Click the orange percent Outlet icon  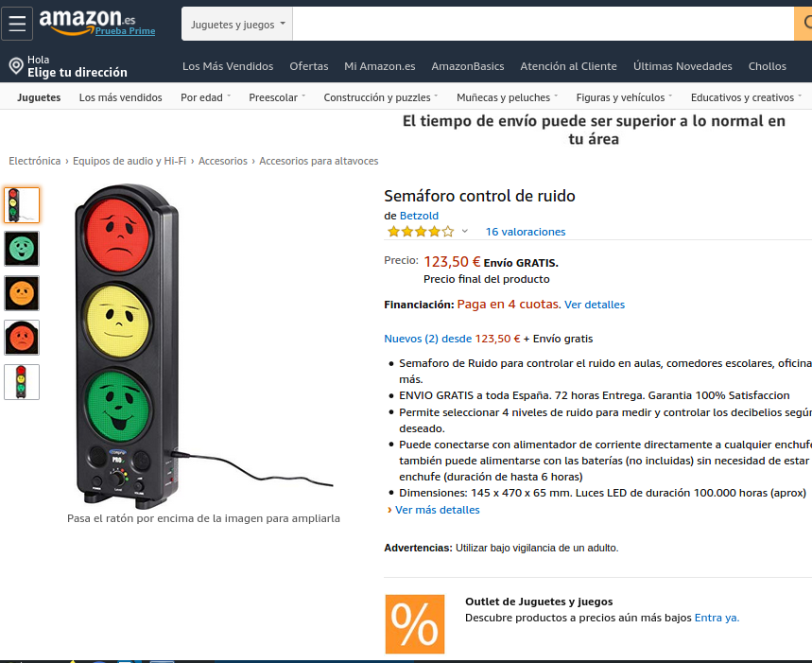click(x=415, y=623)
